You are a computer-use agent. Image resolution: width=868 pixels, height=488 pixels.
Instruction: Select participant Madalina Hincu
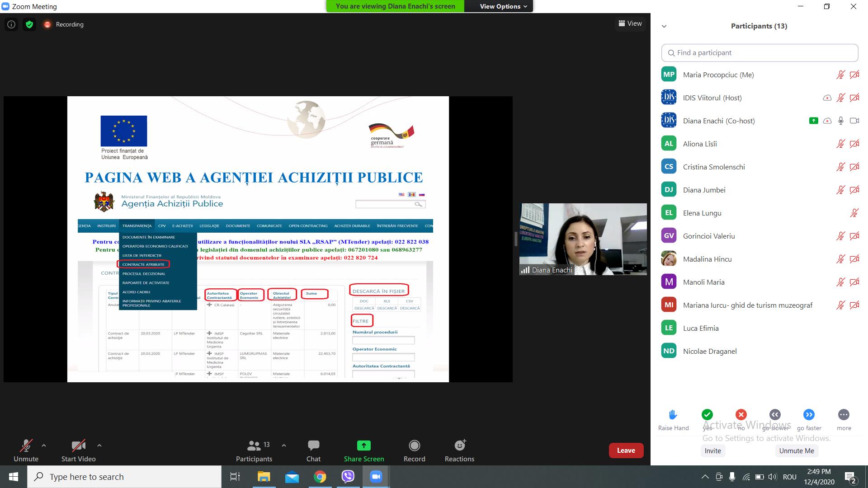click(759, 259)
